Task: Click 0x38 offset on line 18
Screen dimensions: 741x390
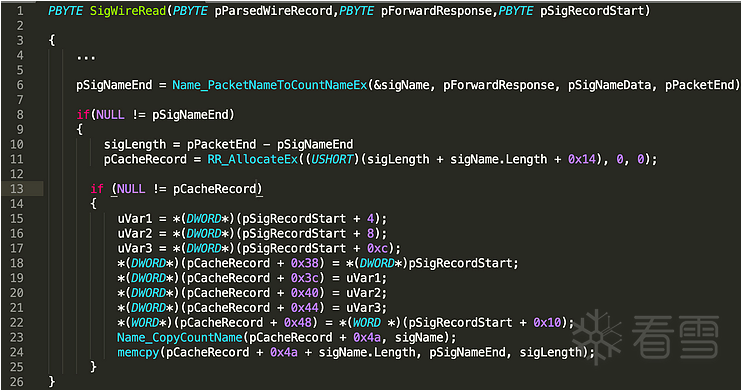Action: (x=304, y=263)
